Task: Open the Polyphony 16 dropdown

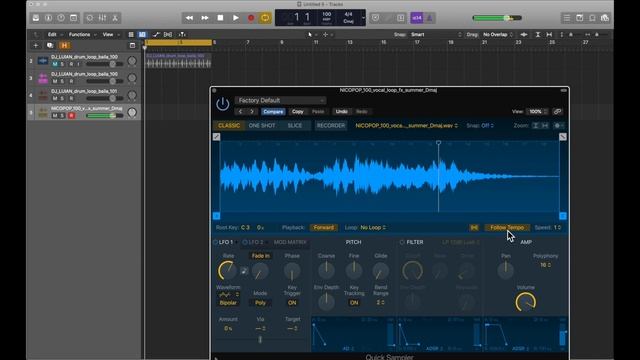Action: coord(546,265)
